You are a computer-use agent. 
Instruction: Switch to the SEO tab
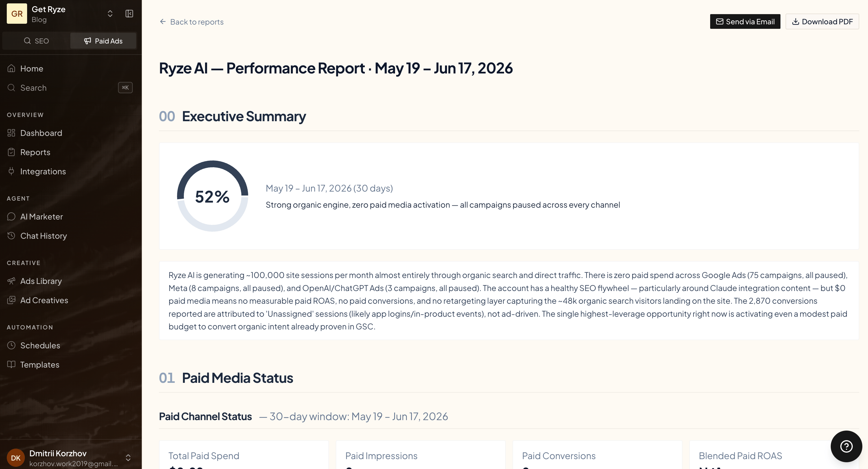click(x=36, y=41)
